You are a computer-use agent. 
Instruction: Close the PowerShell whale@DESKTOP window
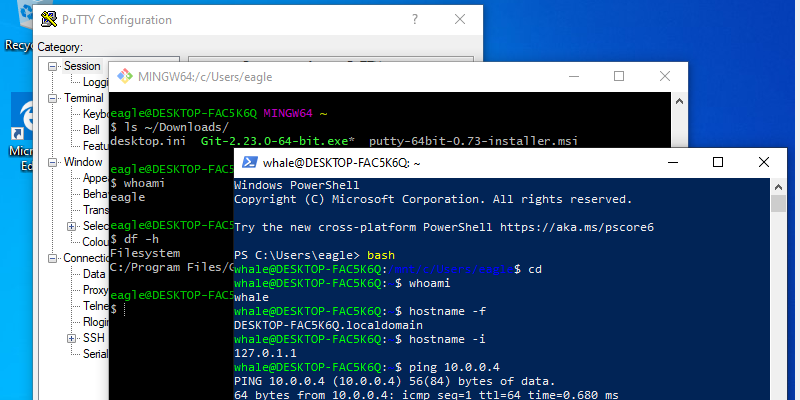(x=764, y=162)
